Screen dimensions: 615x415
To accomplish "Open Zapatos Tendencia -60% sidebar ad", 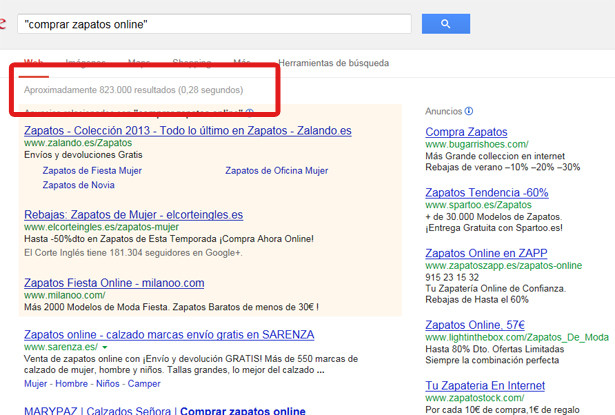I will pos(487,193).
